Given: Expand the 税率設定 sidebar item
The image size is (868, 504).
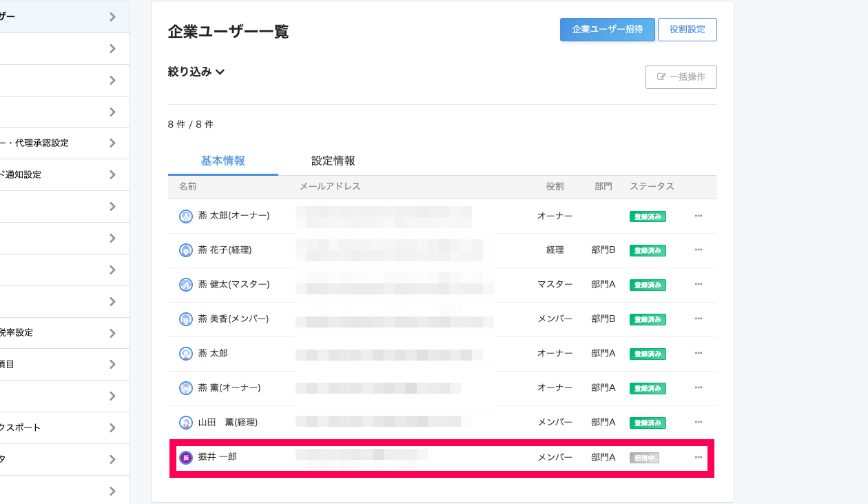Looking at the screenshot, I should 112,333.
